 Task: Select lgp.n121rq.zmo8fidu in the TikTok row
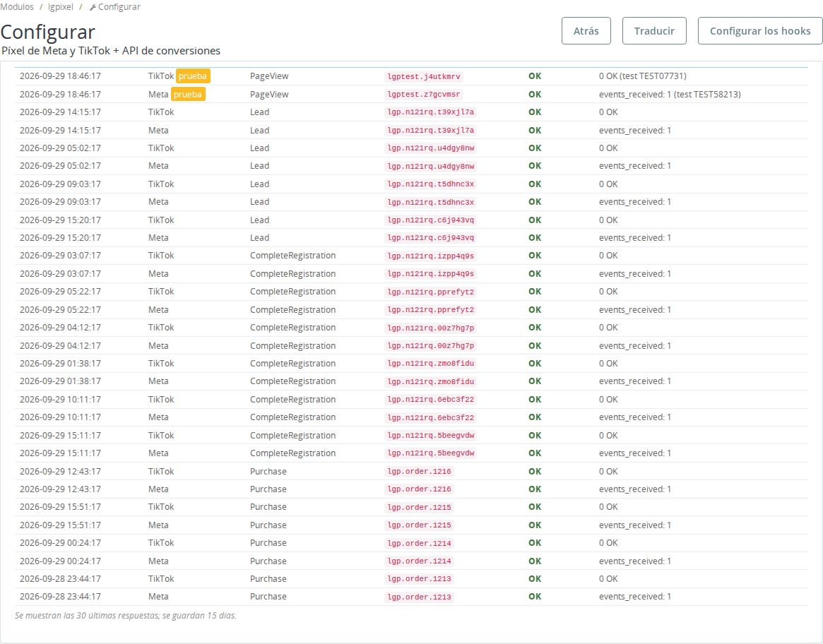click(x=430, y=364)
